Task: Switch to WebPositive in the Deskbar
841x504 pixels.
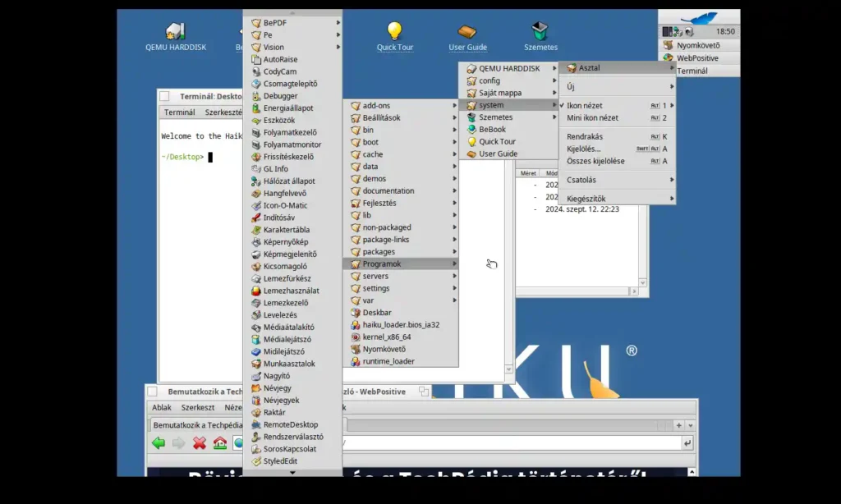Action: tap(699, 58)
